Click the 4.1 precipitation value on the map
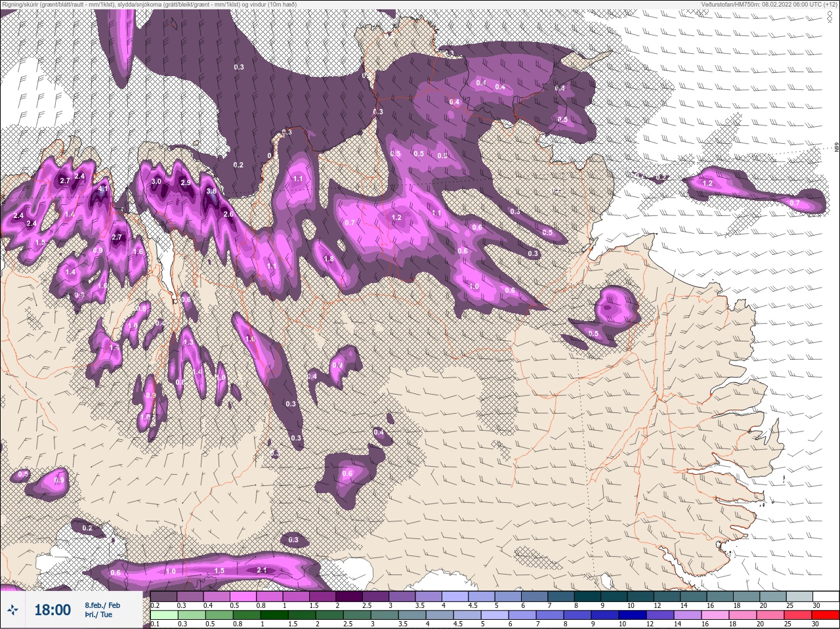Viewport: 840px width, 629px height. (x=102, y=189)
